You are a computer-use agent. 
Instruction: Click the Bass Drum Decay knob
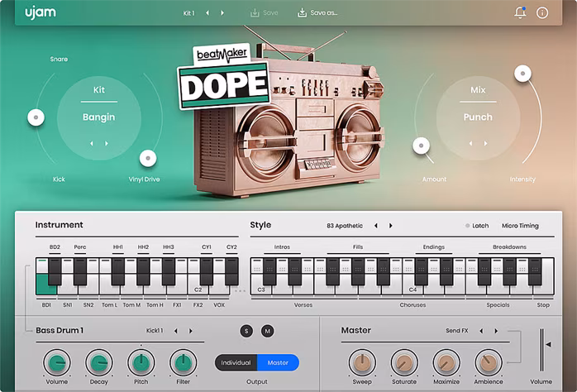click(x=99, y=362)
